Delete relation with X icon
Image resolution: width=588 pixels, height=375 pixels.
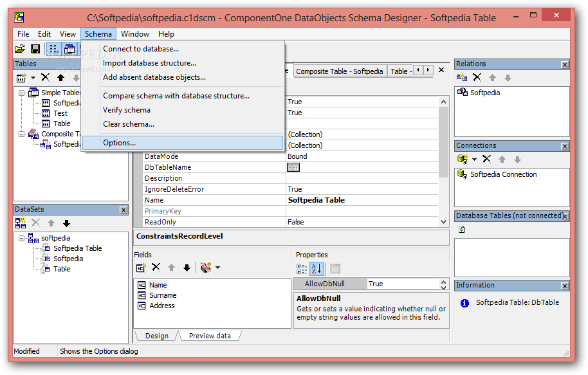point(477,78)
